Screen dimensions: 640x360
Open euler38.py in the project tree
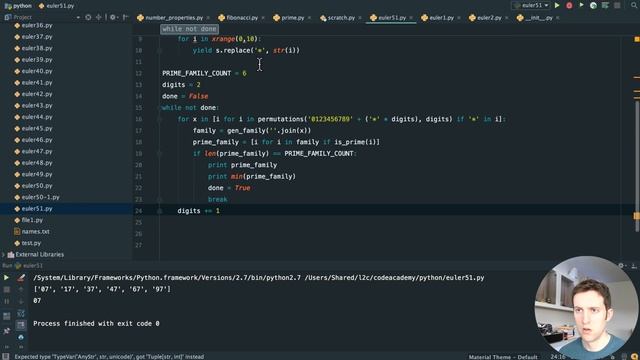click(37, 48)
